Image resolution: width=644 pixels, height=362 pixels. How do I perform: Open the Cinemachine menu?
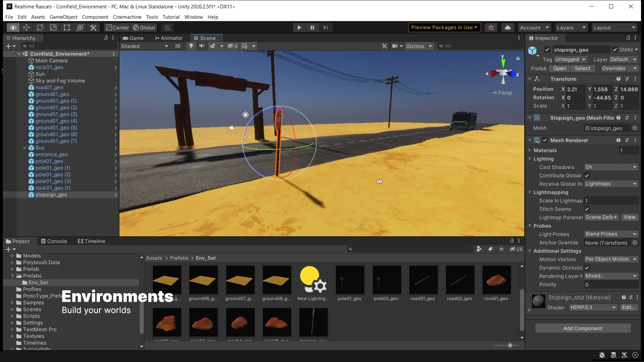point(127,17)
